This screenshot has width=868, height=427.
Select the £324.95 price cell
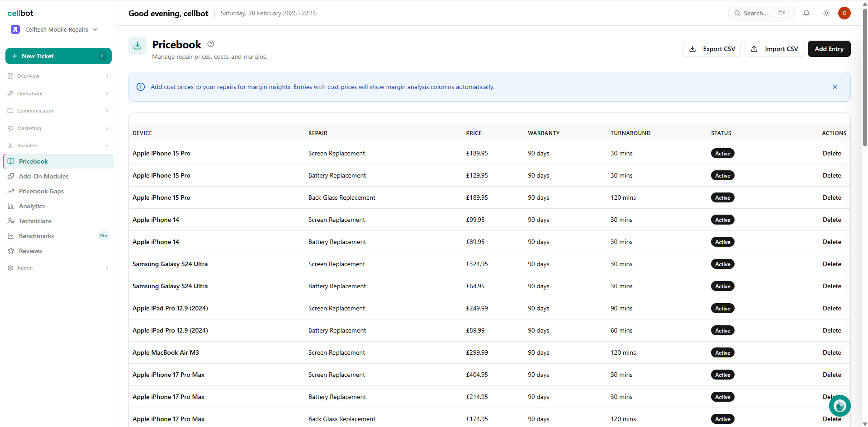pyautogui.click(x=477, y=264)
